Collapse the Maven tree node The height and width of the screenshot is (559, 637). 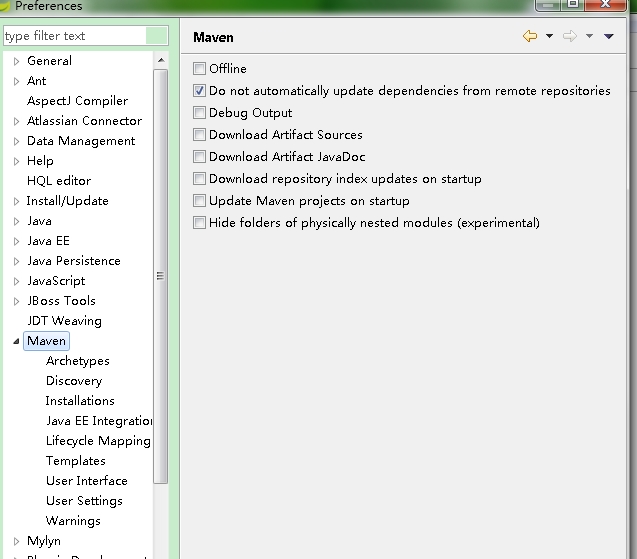(x=16, y=341)
